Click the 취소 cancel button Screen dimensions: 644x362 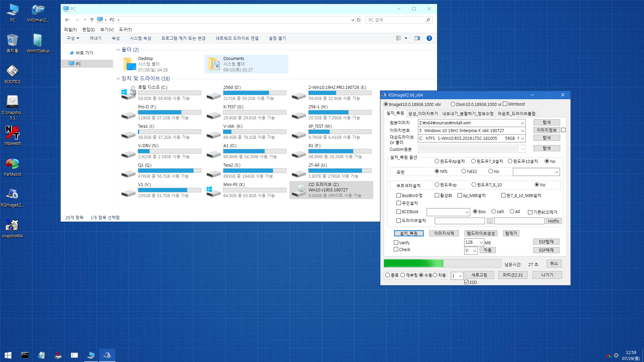coord(554,264)
